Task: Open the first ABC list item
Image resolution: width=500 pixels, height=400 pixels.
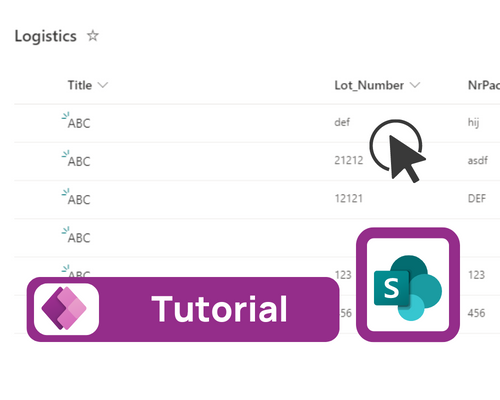Action: tap(79, 123)
